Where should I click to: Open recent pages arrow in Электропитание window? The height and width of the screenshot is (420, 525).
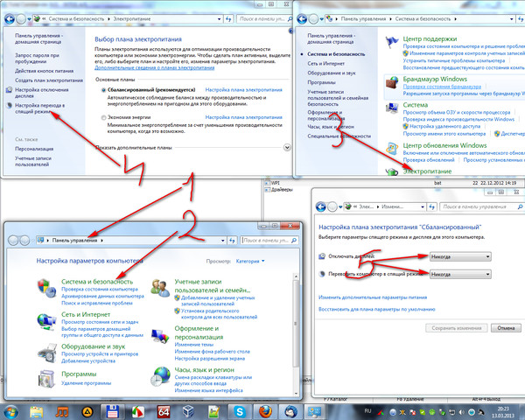tap(30, 19)
